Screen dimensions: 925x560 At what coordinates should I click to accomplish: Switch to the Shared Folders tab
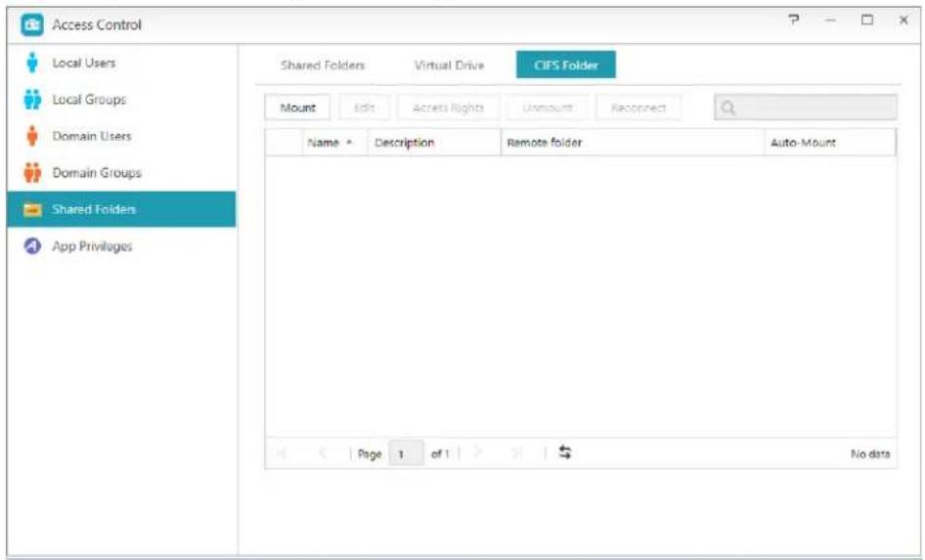click(323, 65)
